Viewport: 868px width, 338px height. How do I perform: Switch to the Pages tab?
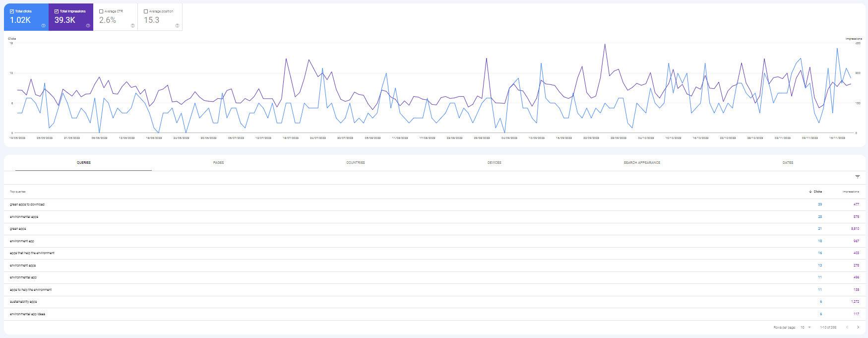(218, 163)
